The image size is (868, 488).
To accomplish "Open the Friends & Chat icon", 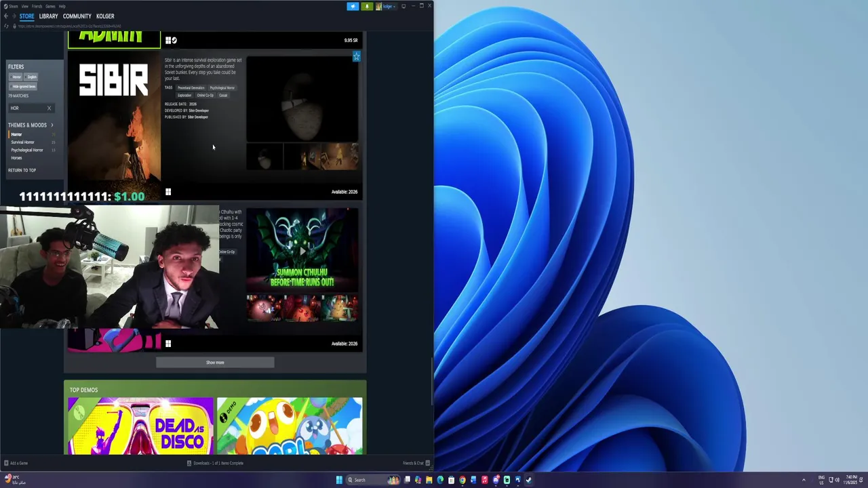I will 427,464.
